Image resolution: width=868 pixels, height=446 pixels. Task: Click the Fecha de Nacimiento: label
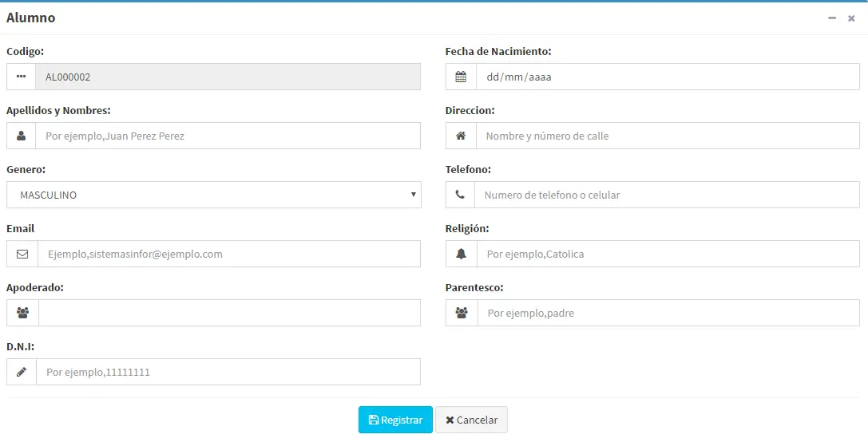(x=498, y=51)
